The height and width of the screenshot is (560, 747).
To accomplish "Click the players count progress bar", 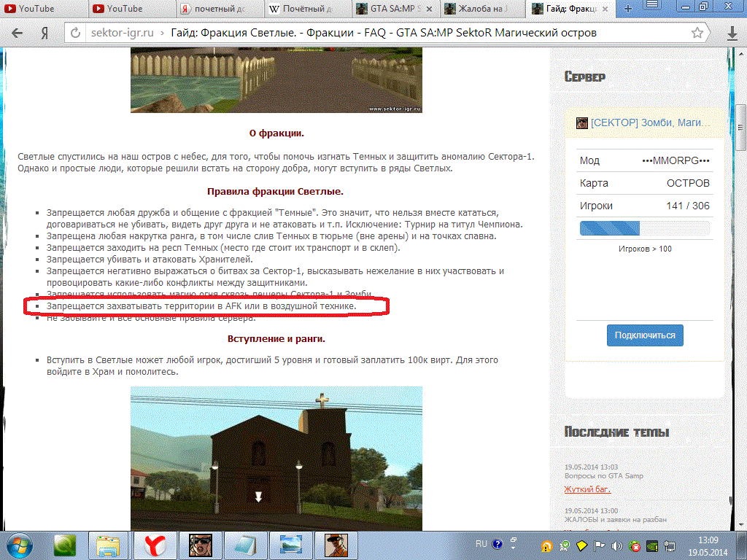I will (x=644, y=228).
